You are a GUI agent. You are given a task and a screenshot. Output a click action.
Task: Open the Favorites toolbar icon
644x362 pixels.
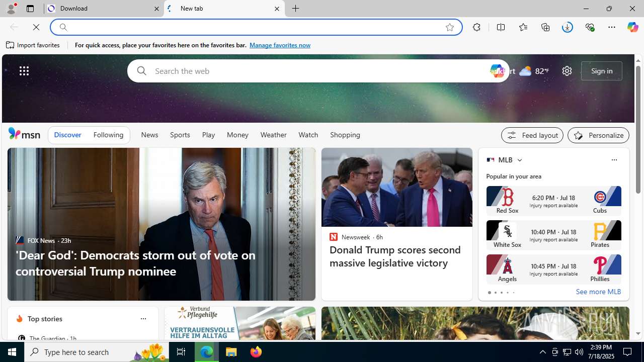(x=523, y=27)
